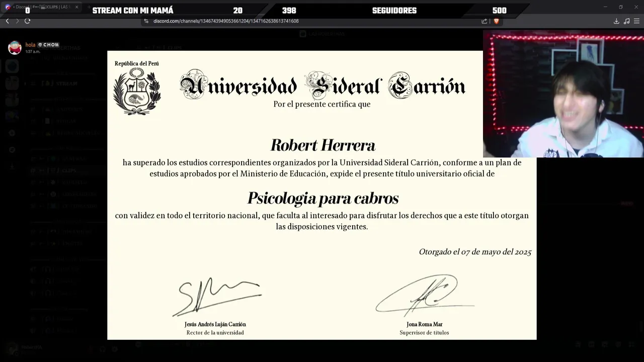Open Brave Shields lion icon
This screenshot has width=644, height=362.
click(x=496, y=21)
